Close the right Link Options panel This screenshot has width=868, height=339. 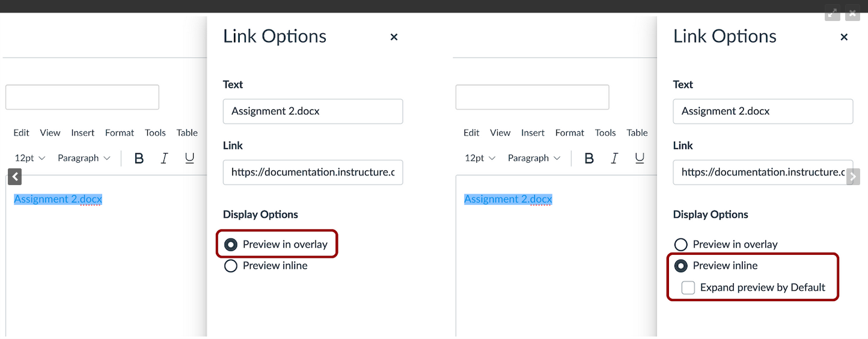844,37
